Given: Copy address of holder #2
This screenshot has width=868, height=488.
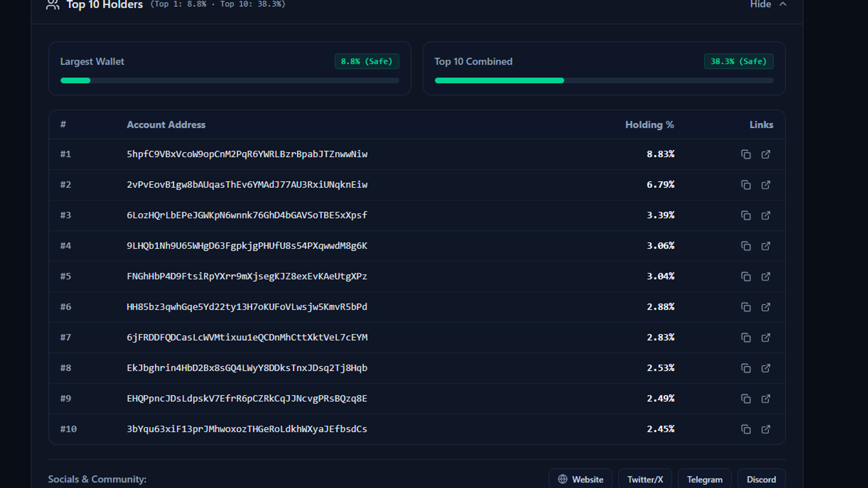Looking at the screenshot, I should [746, 185].
